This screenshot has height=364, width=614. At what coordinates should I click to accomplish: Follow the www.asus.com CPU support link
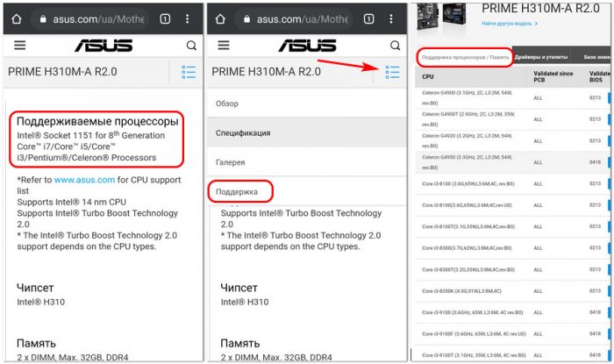[x=84, y=180]
